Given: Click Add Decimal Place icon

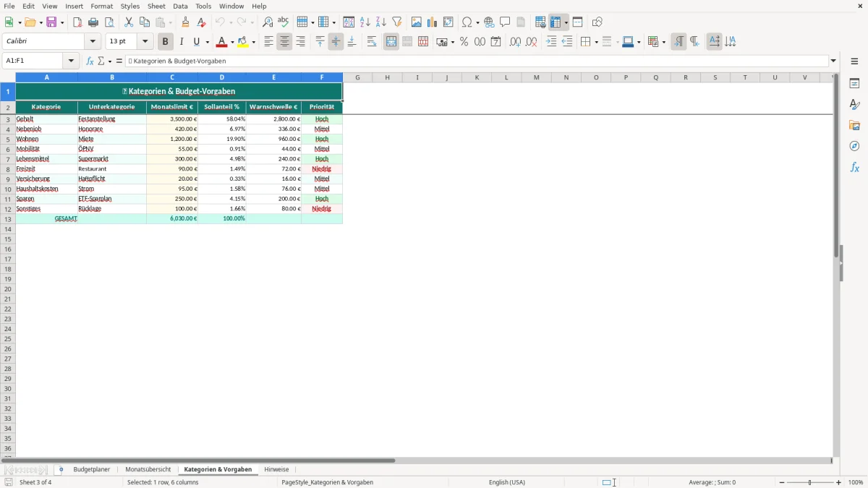Looking at the screenshot, I should [515, 42].
